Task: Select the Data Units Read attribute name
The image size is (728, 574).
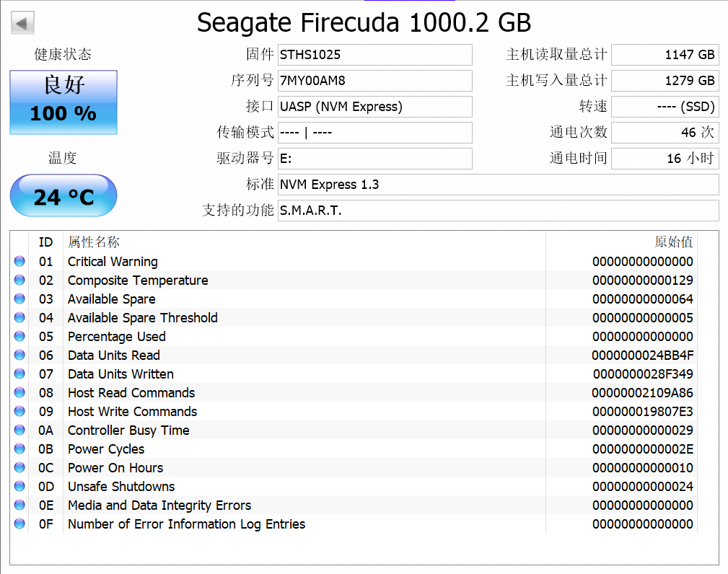Action: coord(114,356)
